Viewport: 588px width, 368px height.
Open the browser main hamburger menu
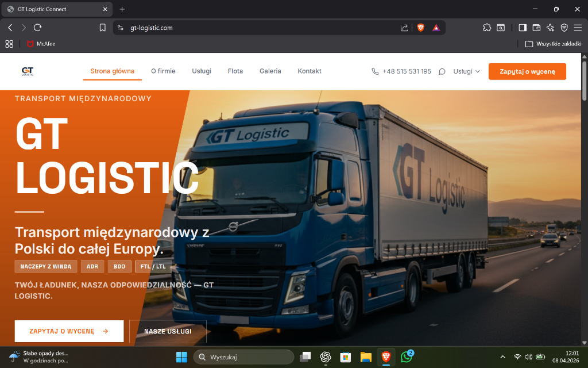[578, 28]
